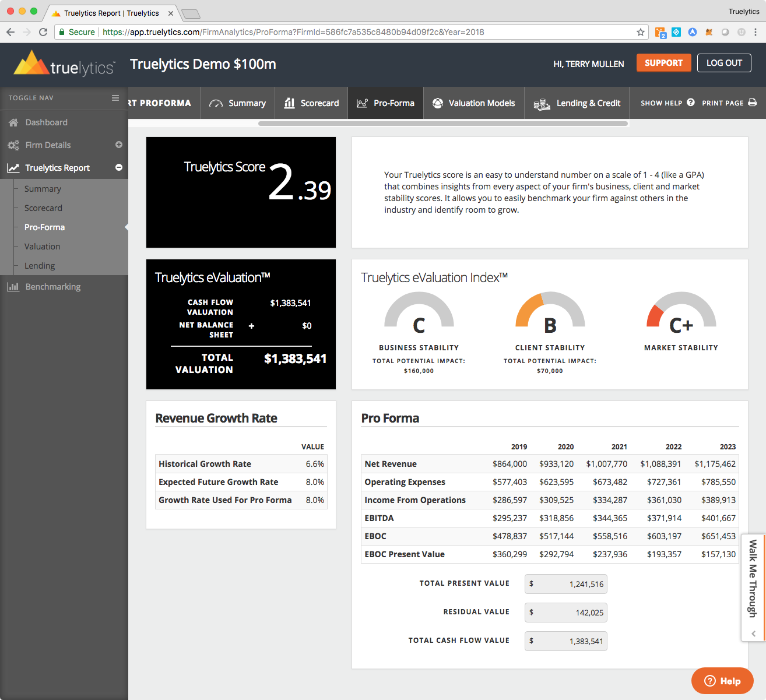The width and height of the screenshot is (766, 700).
Task: Click EBOC Present Value 2021 $237,936
Action: click(610, 554)
